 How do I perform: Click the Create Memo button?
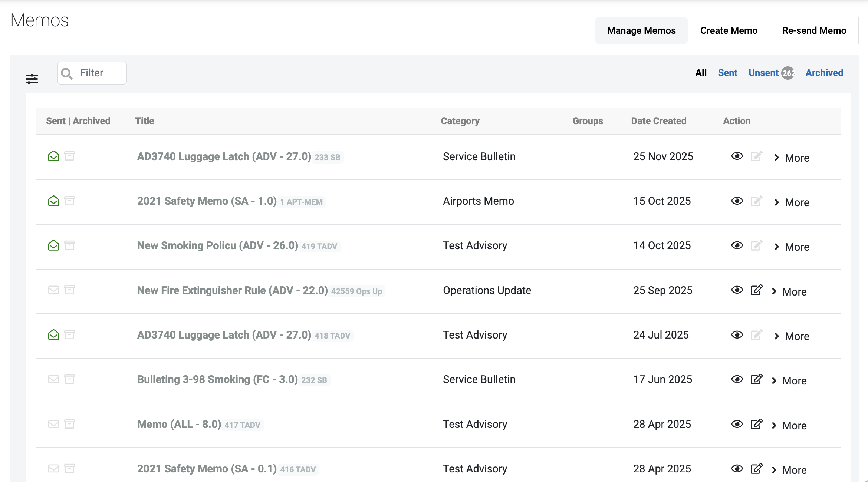pos(729,30)
